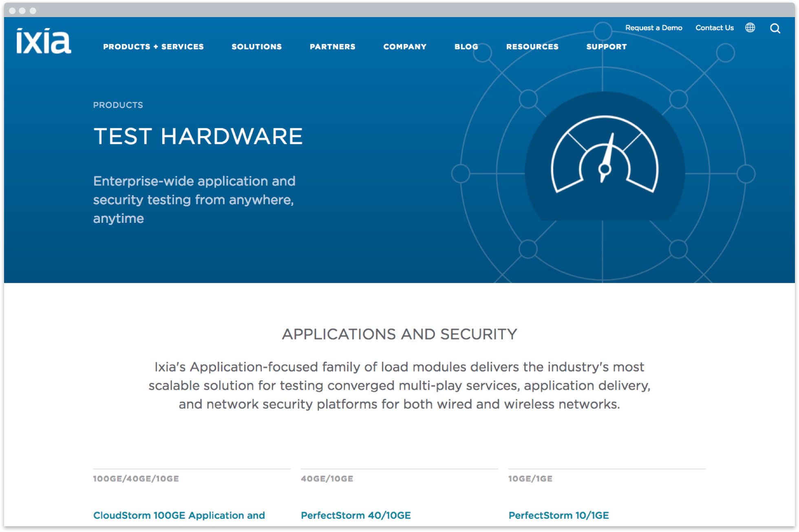Screen dimensions: 799x532
Task: Open the Partners menu
Action: (x=333, y=46)
